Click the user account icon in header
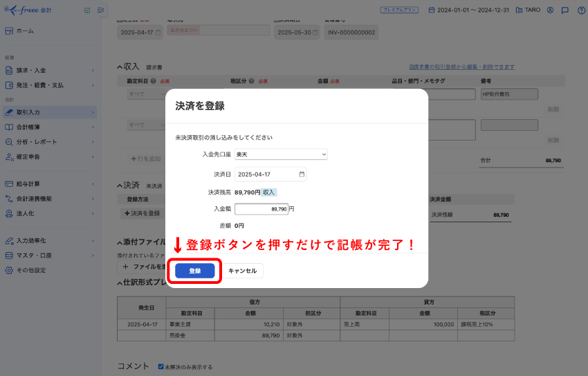The height and width of the screenshot is (376, 588). coord(550,10)
